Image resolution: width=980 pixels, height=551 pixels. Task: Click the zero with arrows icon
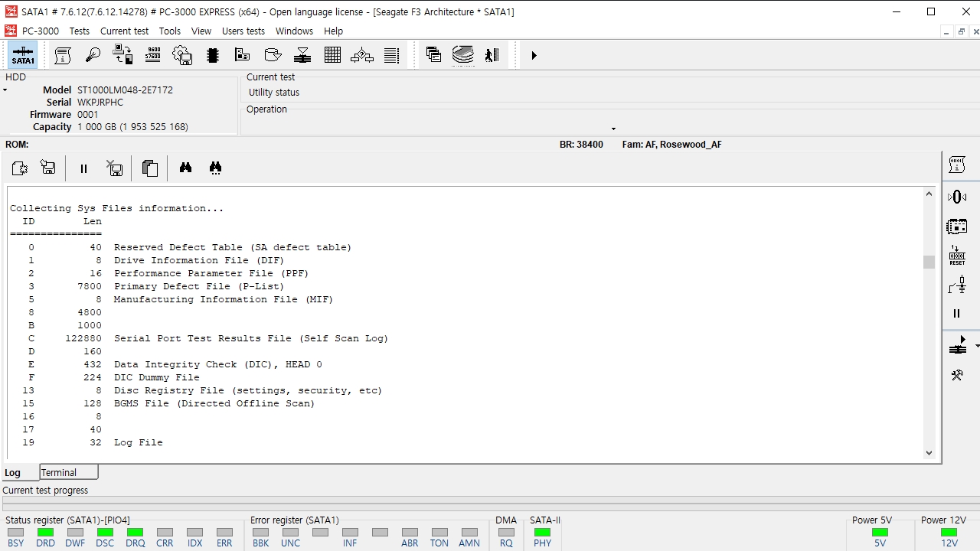coord(957,197)
